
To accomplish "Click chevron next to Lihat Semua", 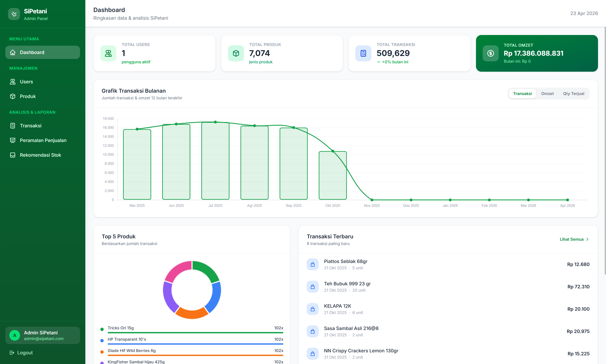I will tap(587, 239).
